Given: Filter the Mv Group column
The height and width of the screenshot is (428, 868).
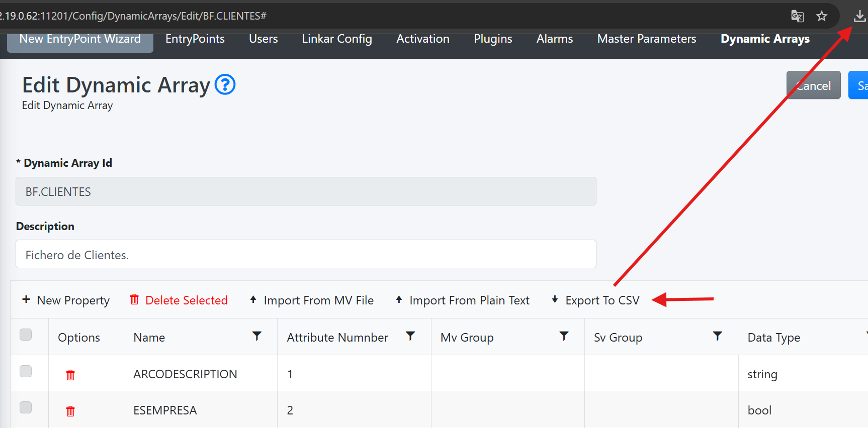Looking at the screenshot, I should 564,336.
